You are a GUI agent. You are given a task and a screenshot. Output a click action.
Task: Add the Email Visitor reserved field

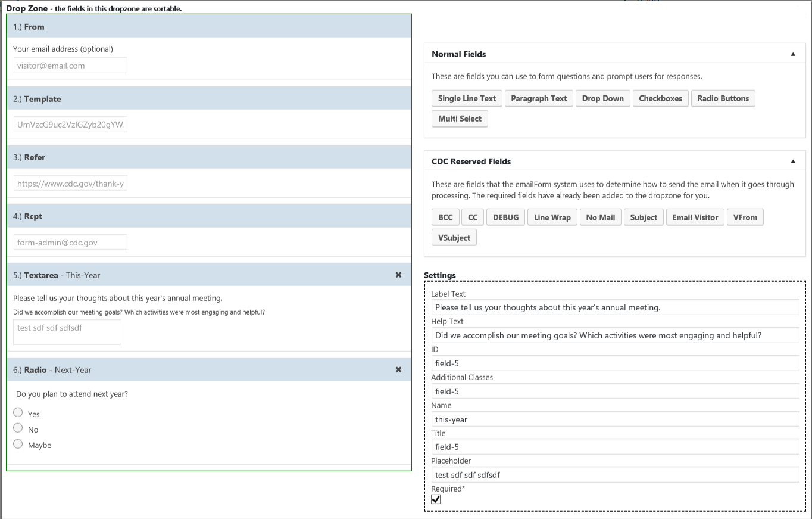(695, 217)
